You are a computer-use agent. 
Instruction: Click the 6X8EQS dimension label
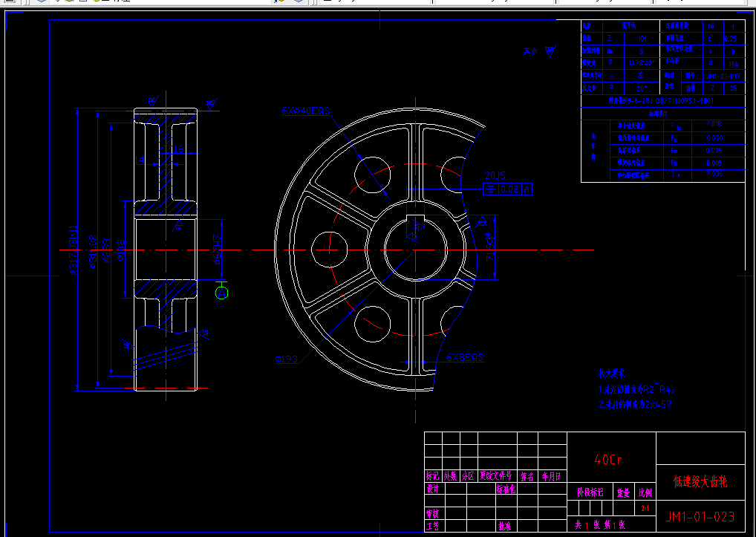tap(465, 357)
